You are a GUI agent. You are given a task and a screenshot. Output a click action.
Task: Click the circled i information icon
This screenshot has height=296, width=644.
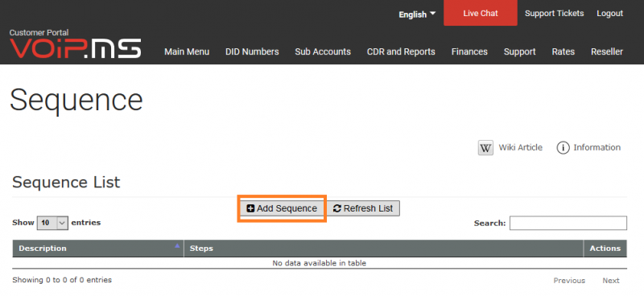pos(563,148)
